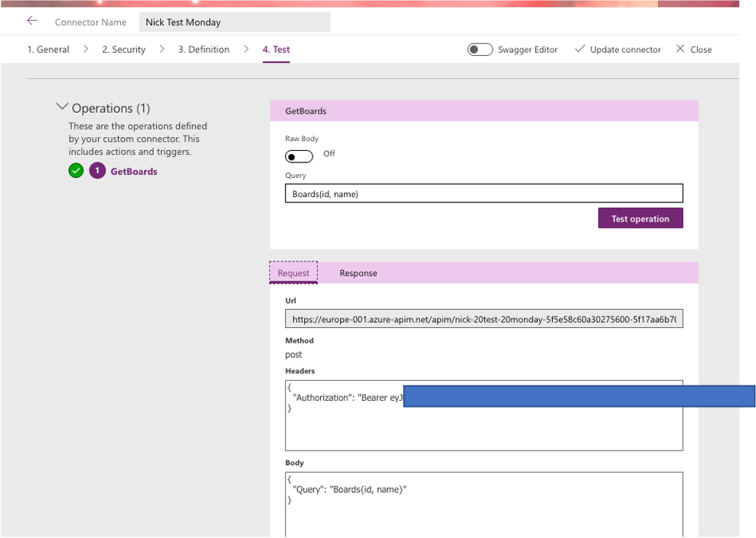
Task: Click inside the Headers text box
Action: pos(484,415)
